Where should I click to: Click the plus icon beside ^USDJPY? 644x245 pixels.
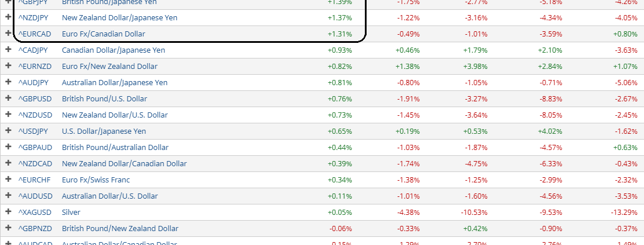click(8, 131)
